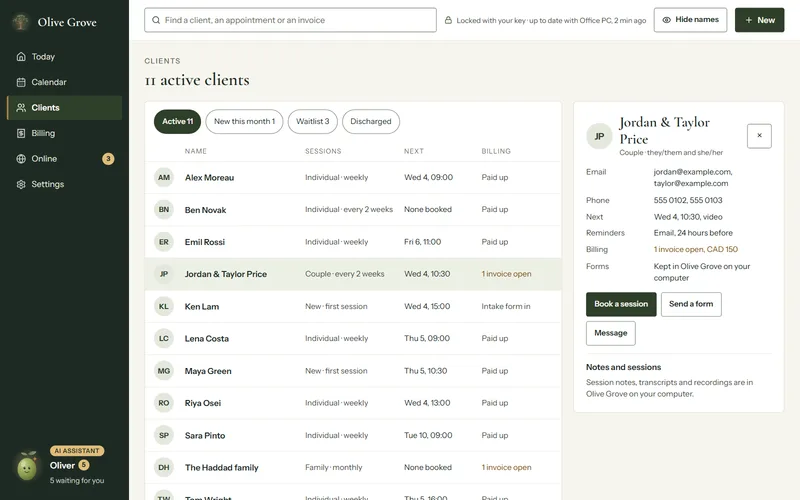Image resolution: width=800 pixels, height=500 pixels.
Task: Switch to the Discharged tab
Action: coord(371,121)
